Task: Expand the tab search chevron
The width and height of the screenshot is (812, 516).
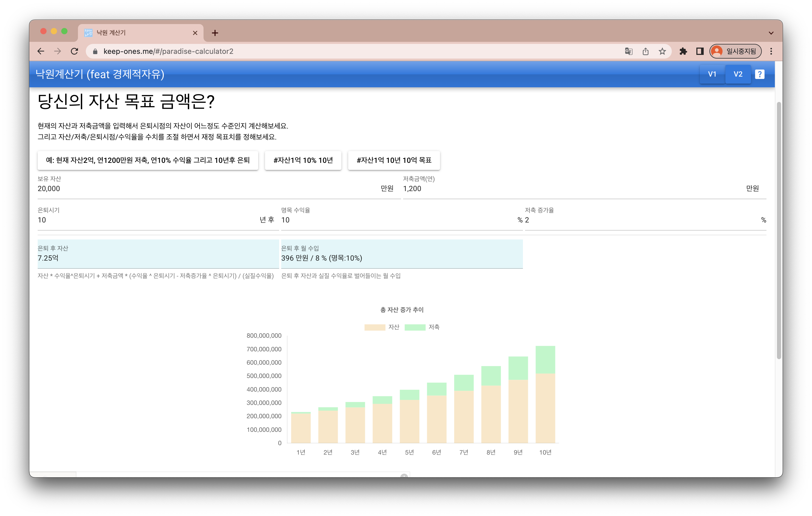Action: point(771,33)
